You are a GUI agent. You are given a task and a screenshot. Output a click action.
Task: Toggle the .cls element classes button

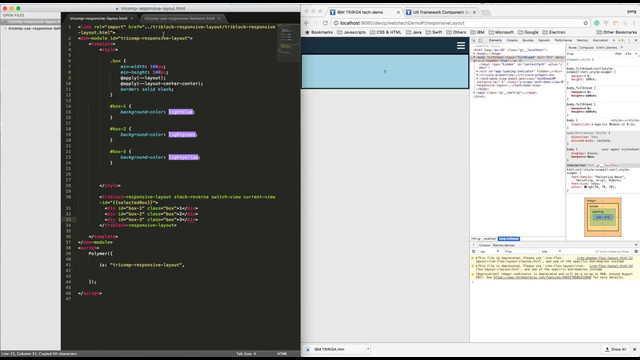click(x=628, y=53)
